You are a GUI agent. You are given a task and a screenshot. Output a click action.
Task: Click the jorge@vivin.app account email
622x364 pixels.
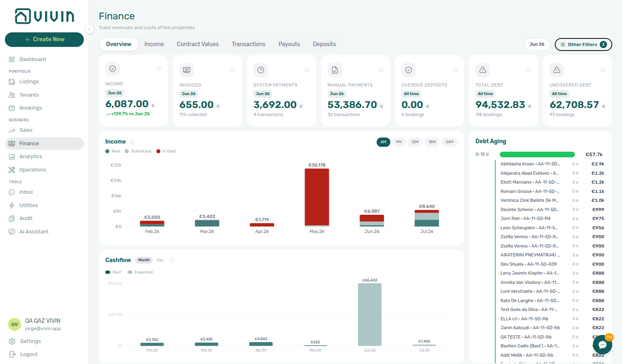point(43,329)
